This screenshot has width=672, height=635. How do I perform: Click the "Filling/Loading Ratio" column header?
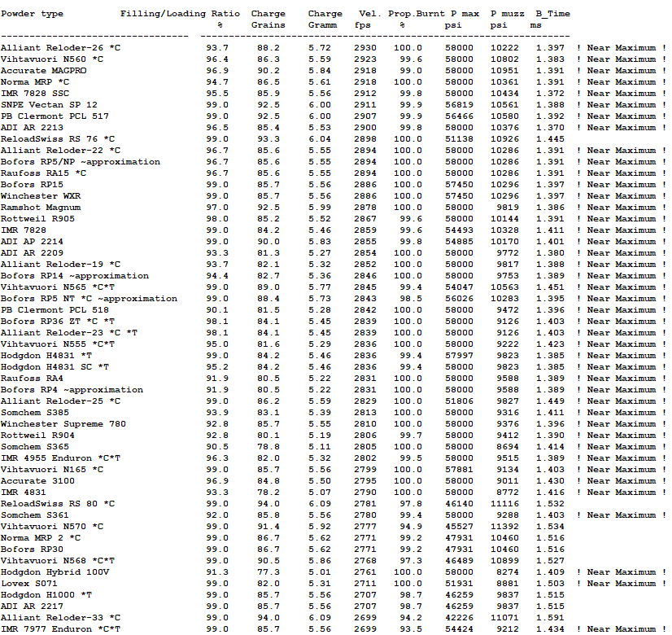(180, 14)
